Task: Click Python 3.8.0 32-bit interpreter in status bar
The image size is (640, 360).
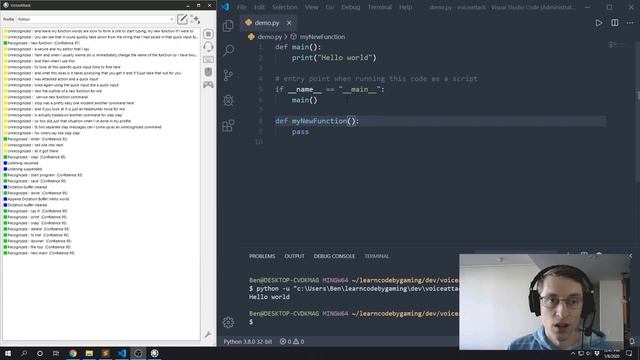Action: pyautogui.click(x=247, y=342)
